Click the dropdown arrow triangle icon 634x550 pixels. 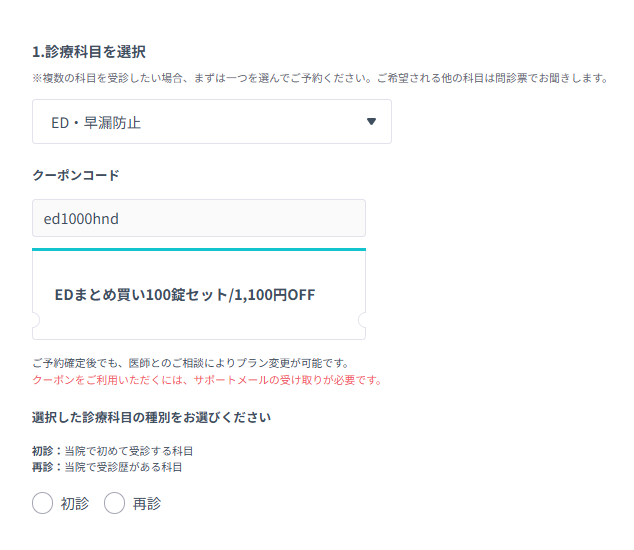[x=371, y=121]
